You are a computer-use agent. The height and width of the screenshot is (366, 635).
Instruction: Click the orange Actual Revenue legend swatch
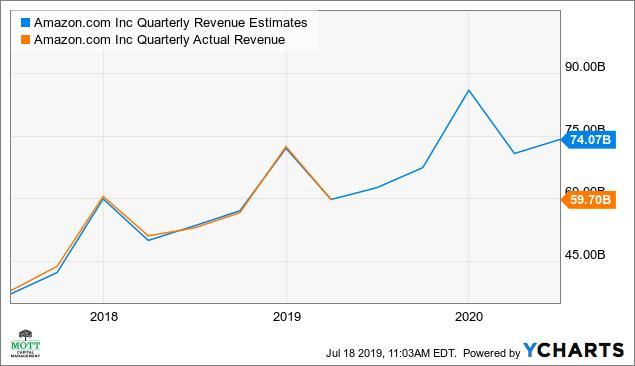(26, 40)
